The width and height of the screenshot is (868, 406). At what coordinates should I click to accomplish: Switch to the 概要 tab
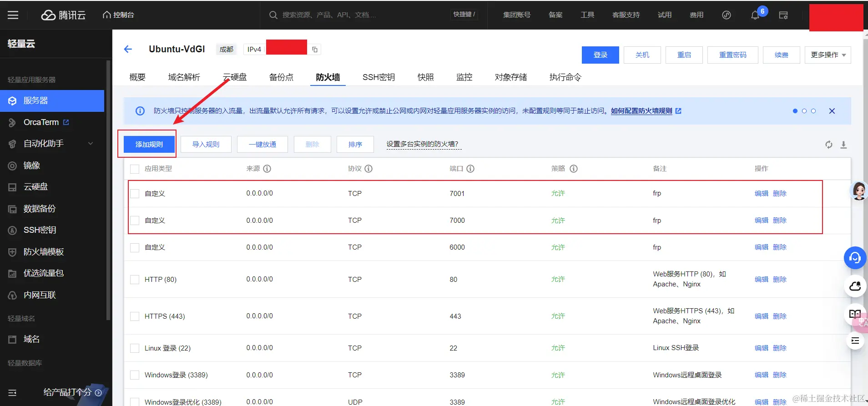click(x=137, y=77)
